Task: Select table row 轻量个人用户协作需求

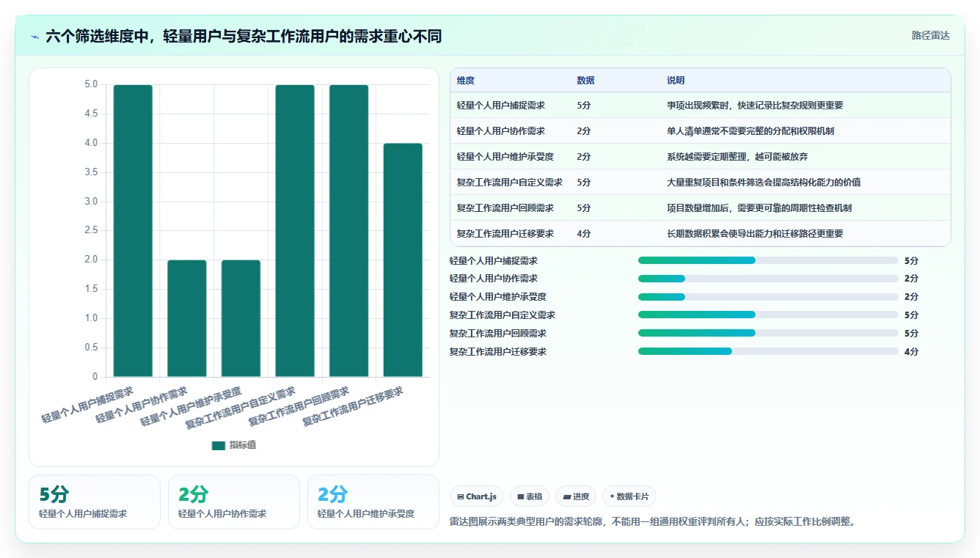Action: (x=700, y=131)
